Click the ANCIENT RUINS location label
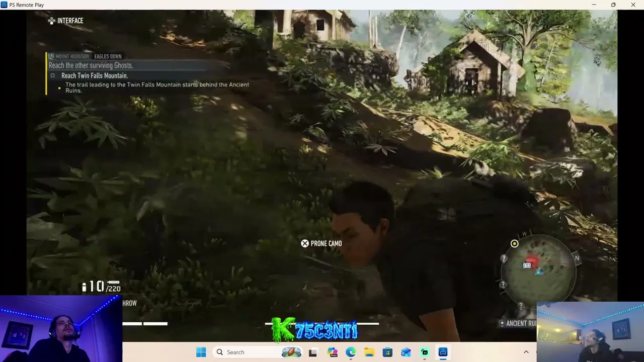Image resolution: width=644 pixels, height=362 pixels. tap(522, 323)
